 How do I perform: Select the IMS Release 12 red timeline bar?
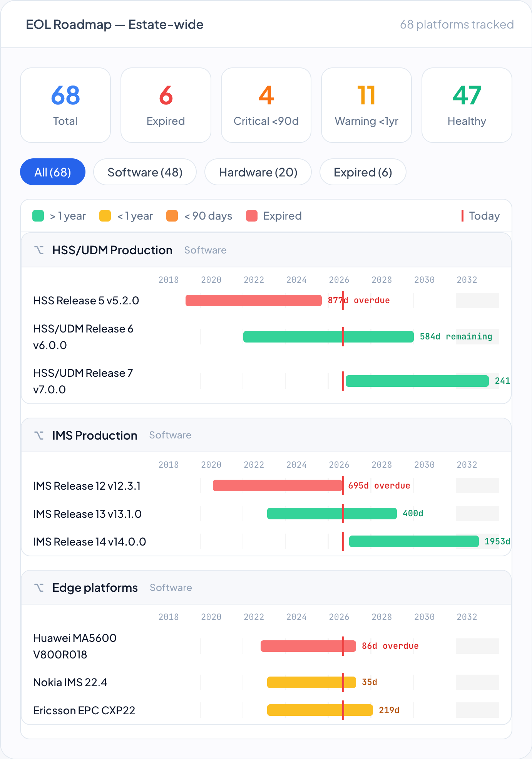(x=278, y=485)
